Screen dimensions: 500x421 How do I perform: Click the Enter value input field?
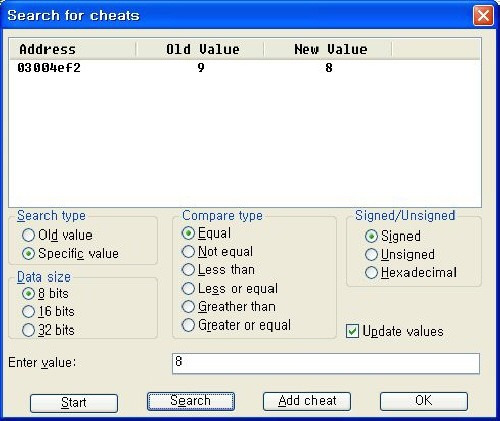coord(326,363)
